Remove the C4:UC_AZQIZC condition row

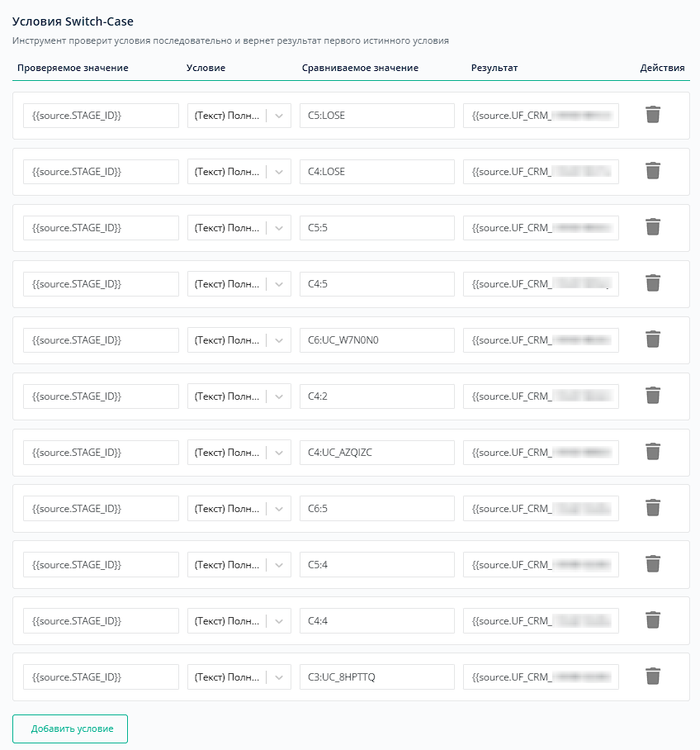[x=652, y=452]
